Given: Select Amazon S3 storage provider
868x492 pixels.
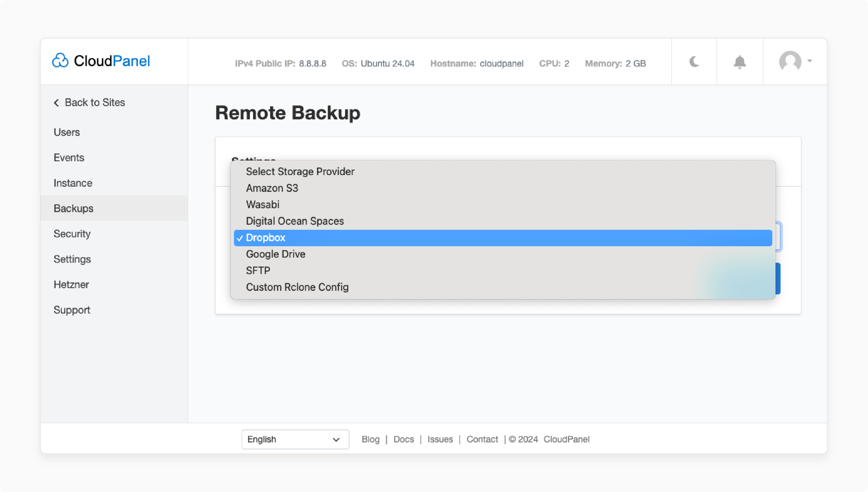Looking at the screenshot, I should point(503,188).
